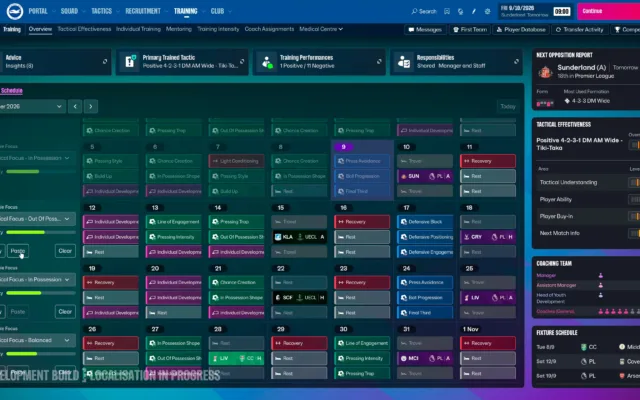Clear schedule for week of 19th
Screen dimensions: 640x400
pos(65,312)
